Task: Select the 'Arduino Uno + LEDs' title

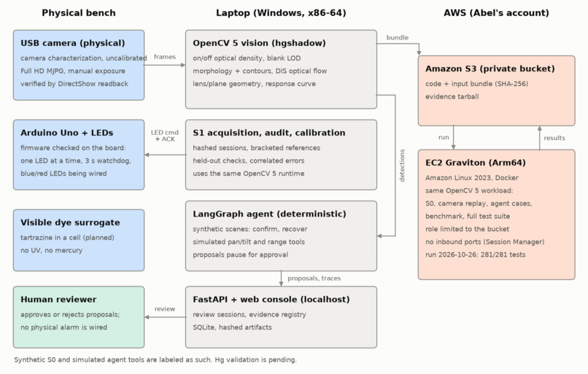Action: [66, 133]
